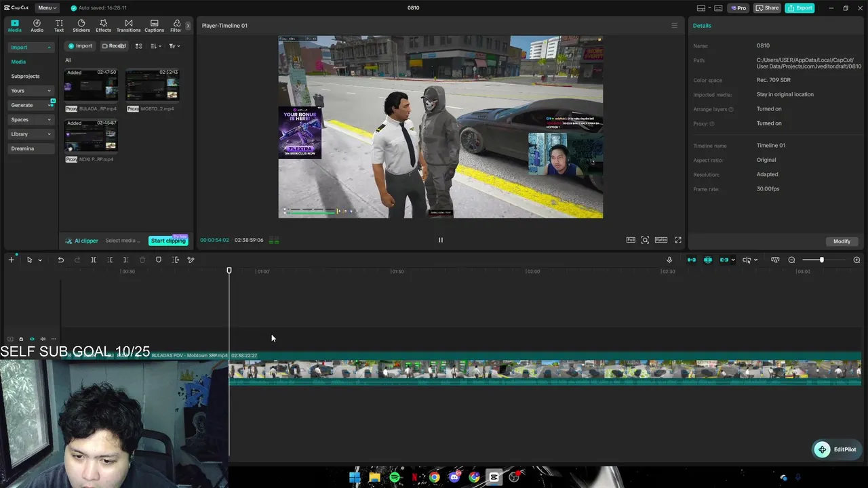
Task: Toggle main track magnet
Action: point(692,260)
